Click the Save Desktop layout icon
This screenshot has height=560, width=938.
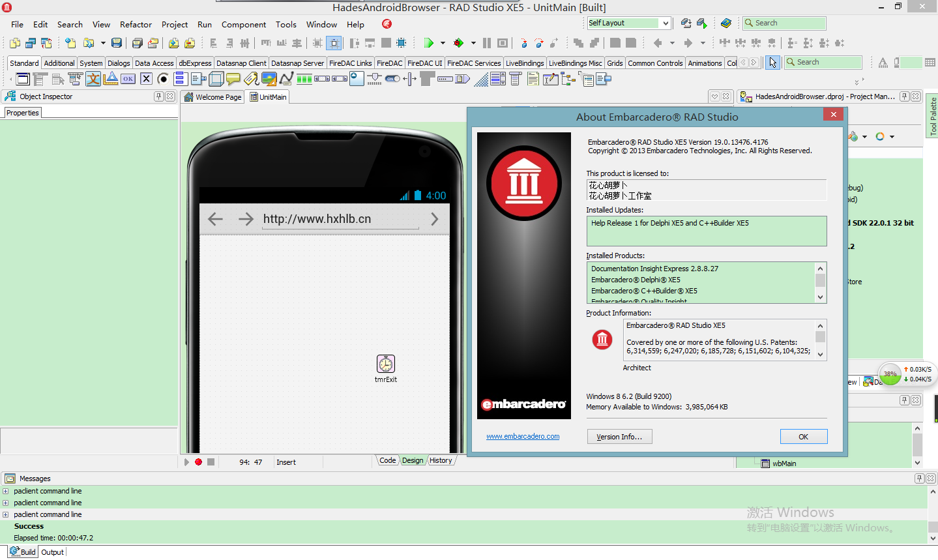[x=686, y=23]
